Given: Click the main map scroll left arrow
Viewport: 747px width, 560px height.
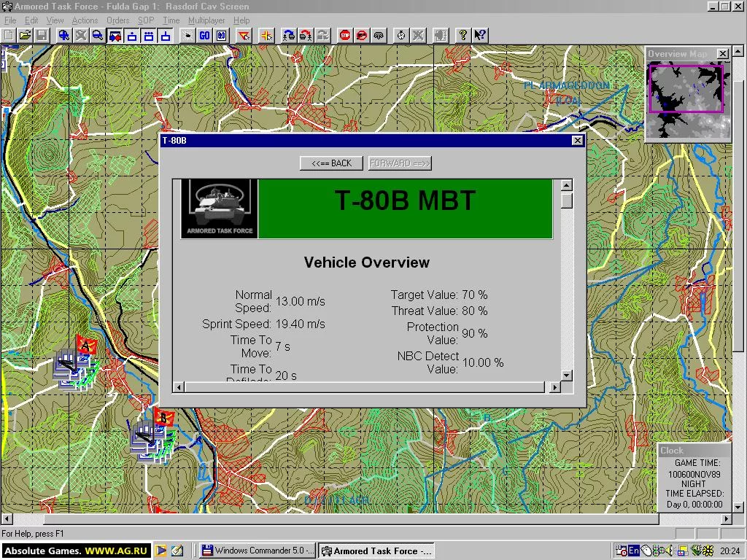Looking at the screenshot, I should [6, 518].
